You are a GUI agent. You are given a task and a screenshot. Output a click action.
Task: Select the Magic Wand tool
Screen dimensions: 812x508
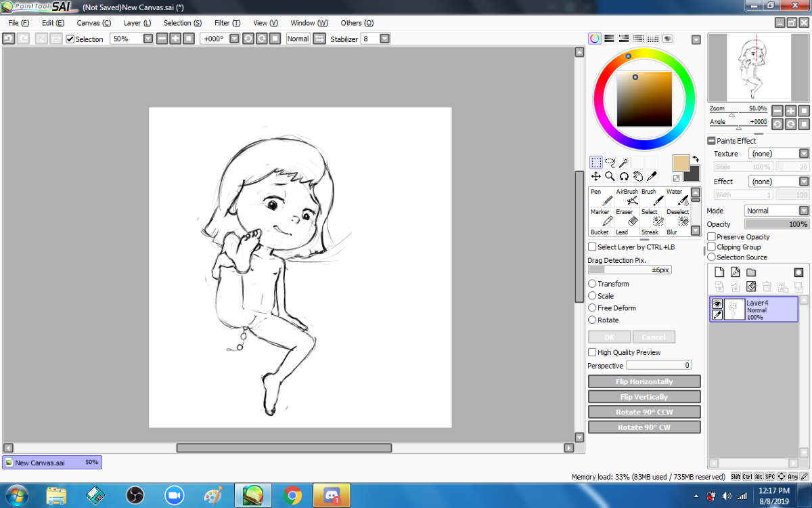point(624,163)
